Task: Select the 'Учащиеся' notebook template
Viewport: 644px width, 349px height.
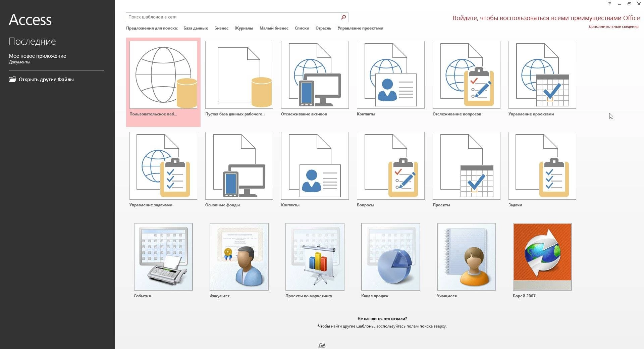Action: tap(467, 257)
